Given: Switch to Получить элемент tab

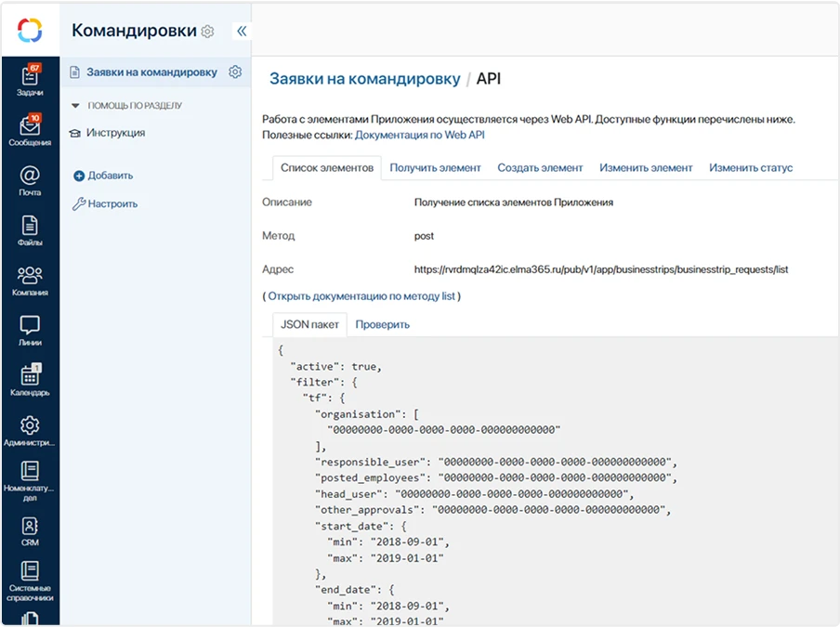Looking at the screenshot, I should pos(435,168).
